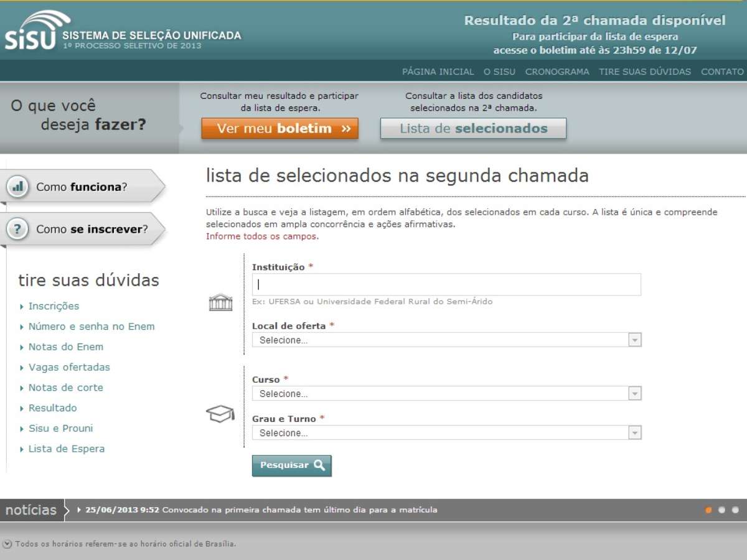Go to CRONOGRAMA in the top menu
The image size is (747, 560).
[557, 72]
